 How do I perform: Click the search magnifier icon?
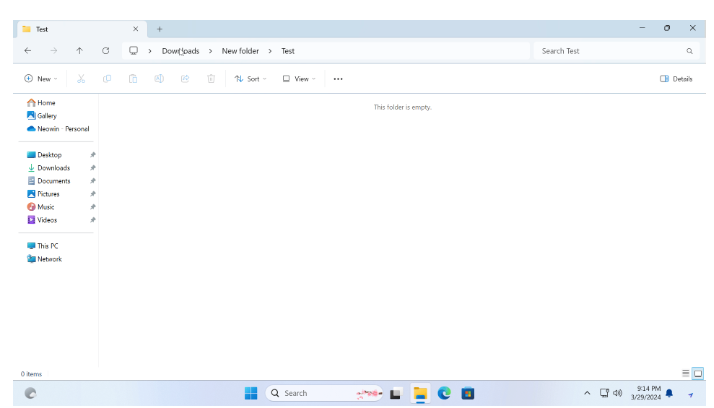689,51
